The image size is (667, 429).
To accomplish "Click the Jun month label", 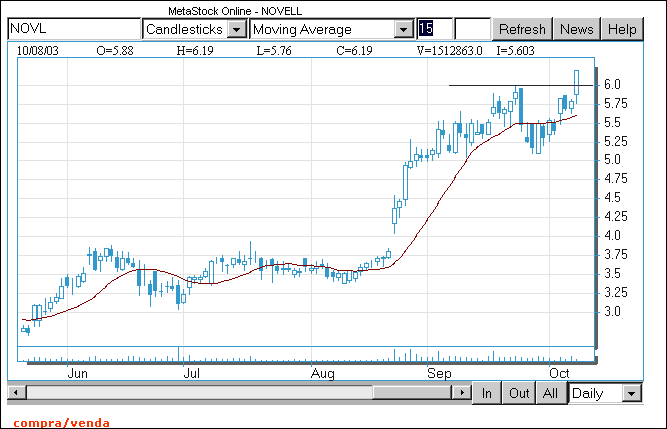I will (x=77, y=373).
